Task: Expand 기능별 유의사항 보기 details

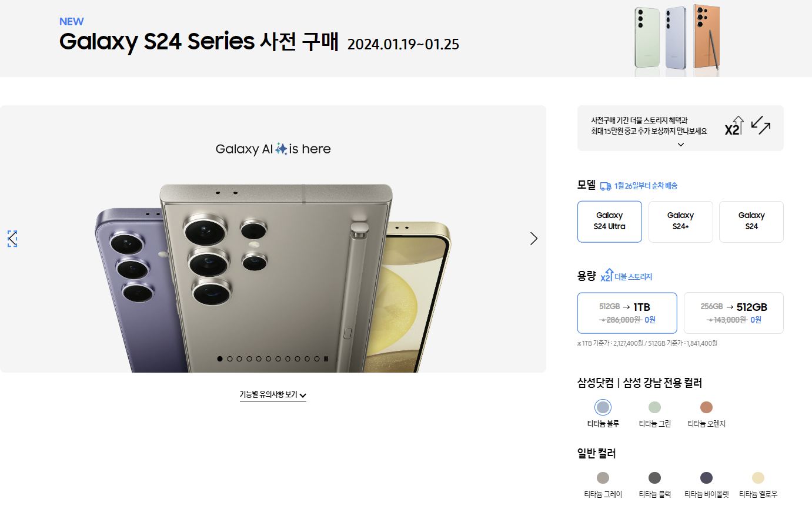Action: pyautogui.click(x=273, y=395)
